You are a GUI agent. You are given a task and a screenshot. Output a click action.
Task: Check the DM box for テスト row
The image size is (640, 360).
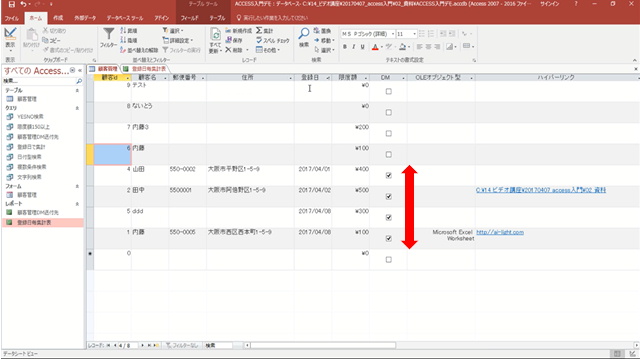tap(389, 91)
